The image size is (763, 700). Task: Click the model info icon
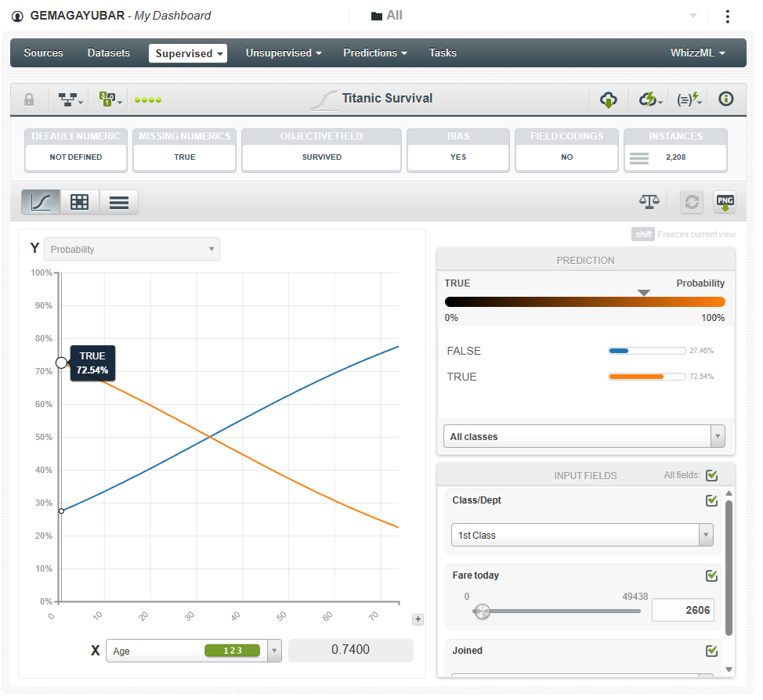[x=725, y=99]
